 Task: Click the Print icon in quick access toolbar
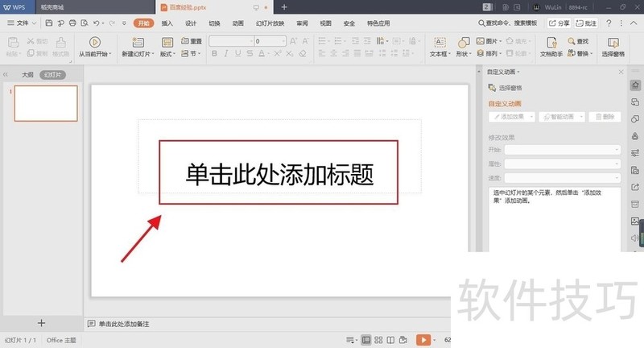72,23
